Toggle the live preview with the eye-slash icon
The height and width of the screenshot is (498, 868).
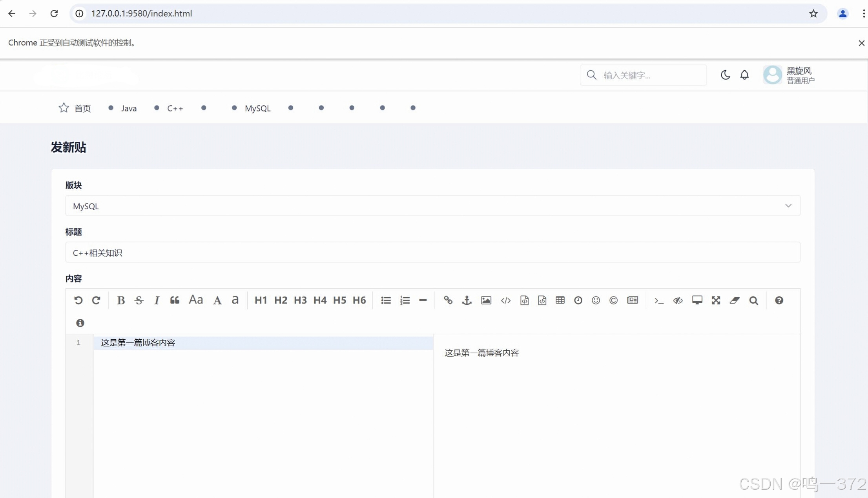tap(678, 300)
